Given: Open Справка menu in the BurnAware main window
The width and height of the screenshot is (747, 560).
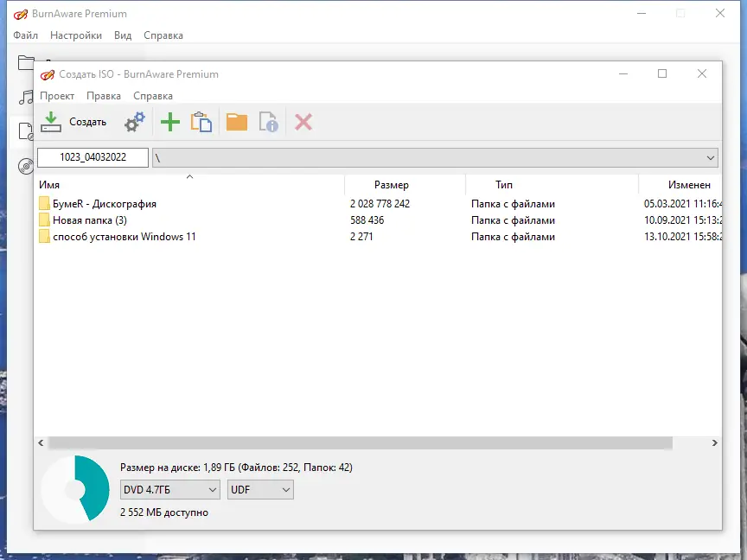Looking at the screenshot, I should point(163,35).
